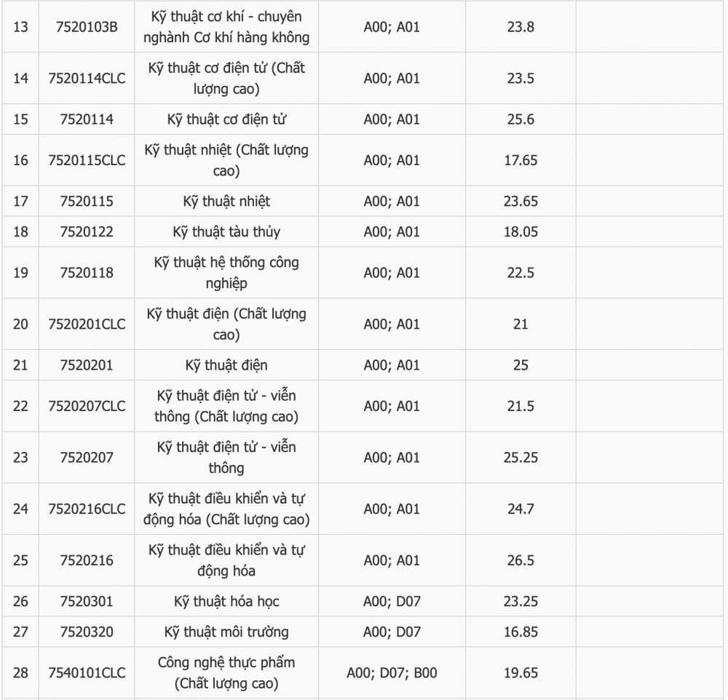
Task: Click Kỹ thuật hệ thống công nghiệp cell
Action: (226, 272)
